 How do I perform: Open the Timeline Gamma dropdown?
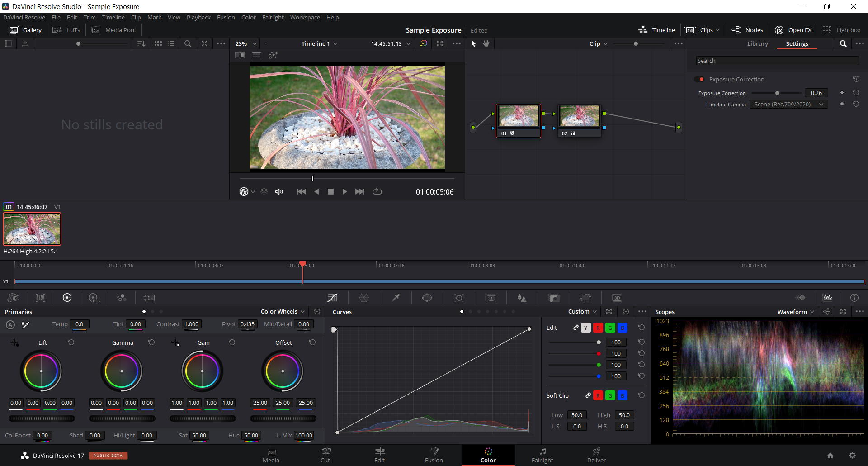788,104
